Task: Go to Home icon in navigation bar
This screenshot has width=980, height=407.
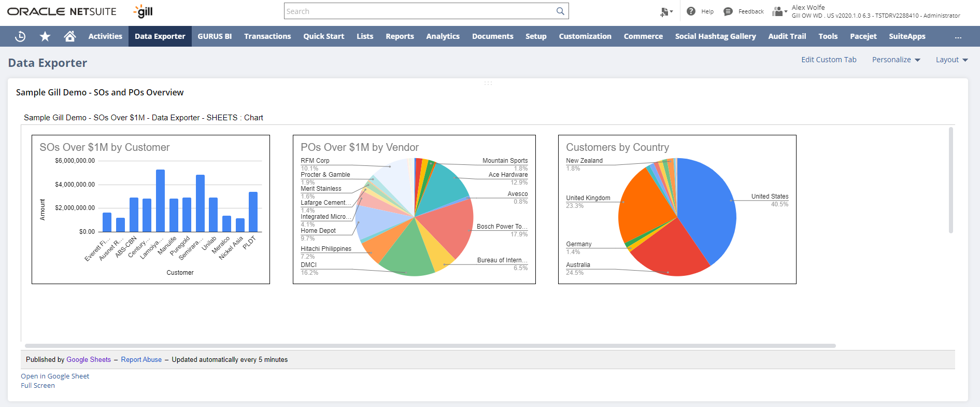Action: pyautogui.click(x=70, y=36)
